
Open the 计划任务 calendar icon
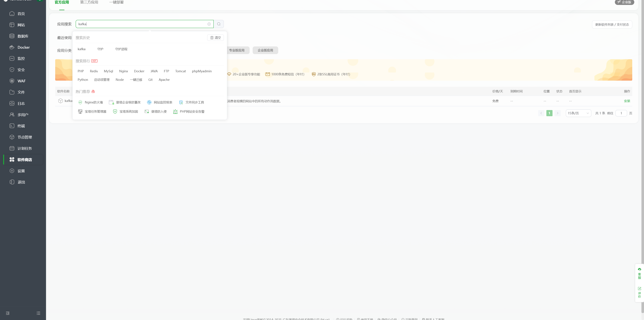tap(12, 148)
